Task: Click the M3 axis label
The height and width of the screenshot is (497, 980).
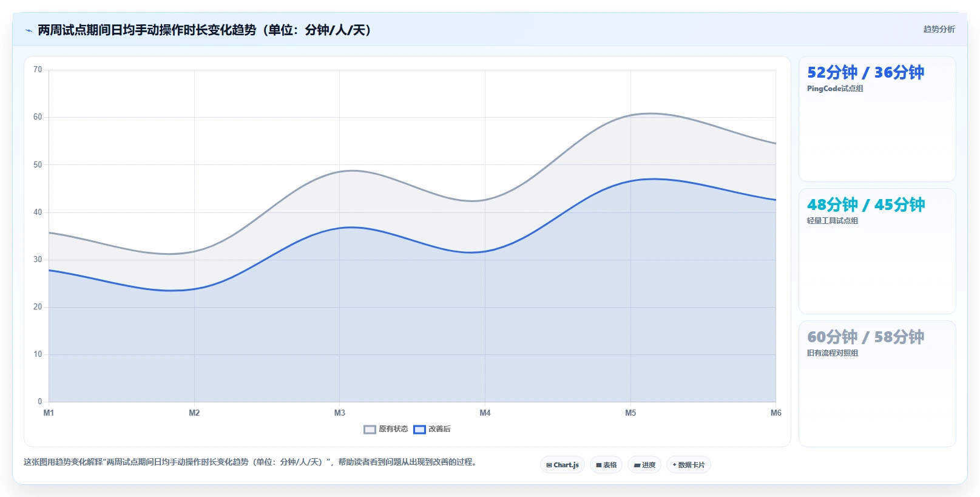Action: tap(340, 413)
